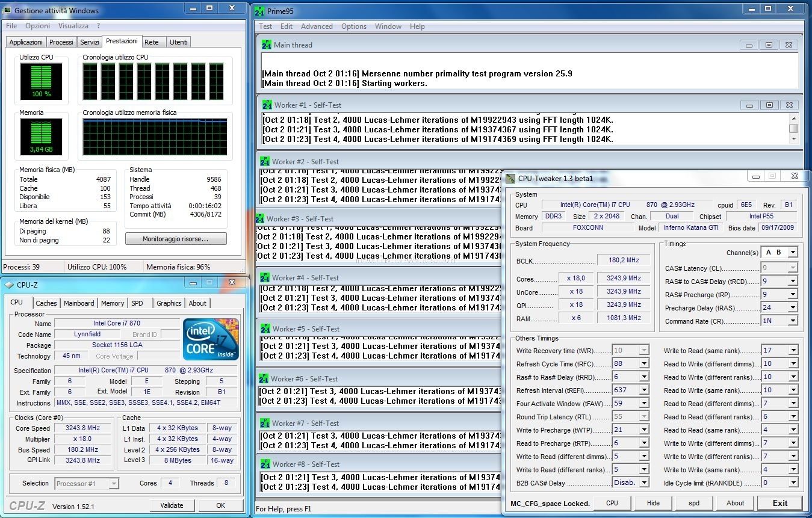Open the RAS# Precharge (tRP) dropdown
The width and height of the screenshot is (812, 518).
pos(793,294)
